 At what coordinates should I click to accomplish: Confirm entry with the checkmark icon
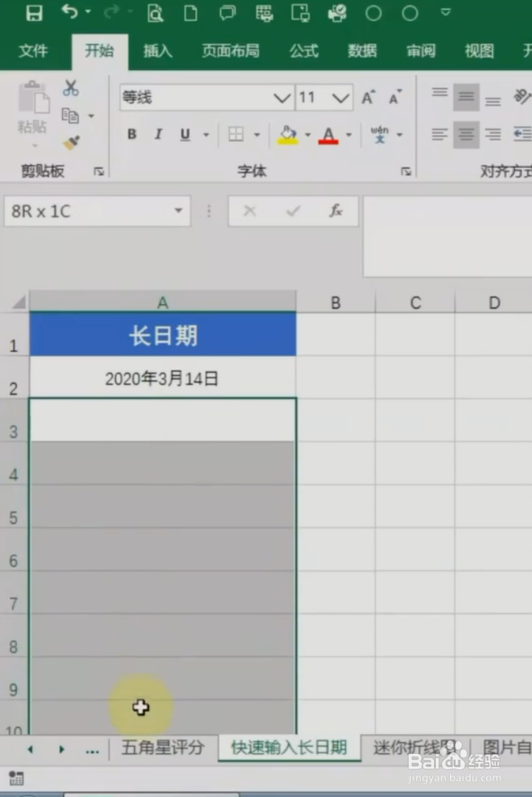coord(293,210)
